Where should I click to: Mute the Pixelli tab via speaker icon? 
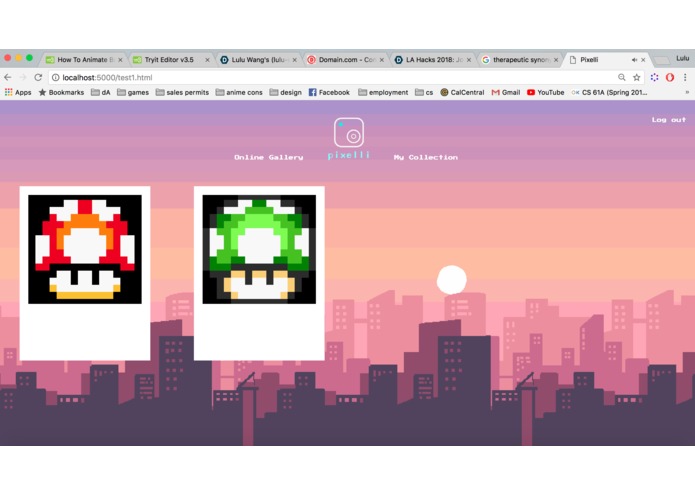tap(634, 60)
